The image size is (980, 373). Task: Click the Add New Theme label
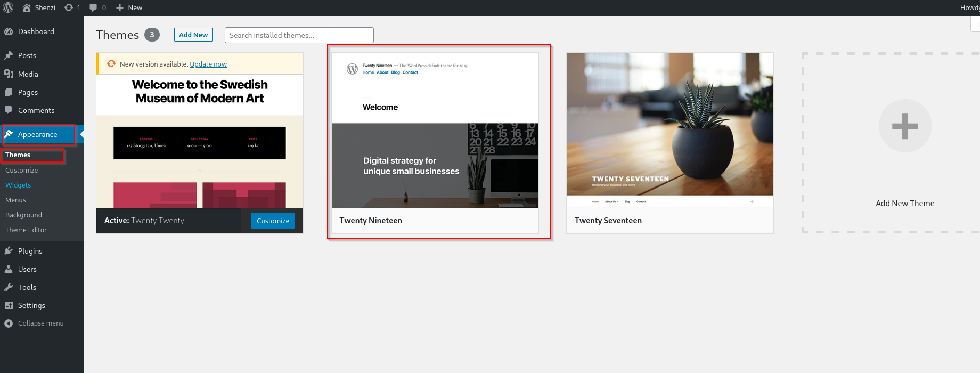tap(905, 203)
